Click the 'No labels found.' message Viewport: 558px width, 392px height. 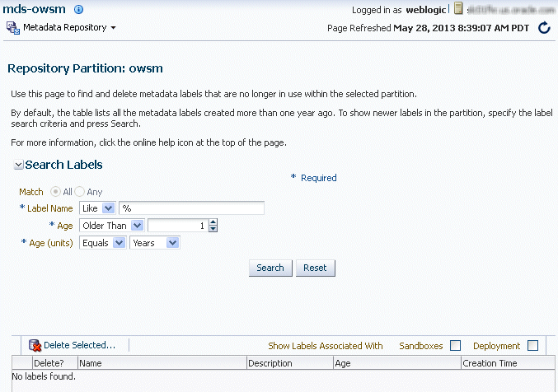pos(44,376)
